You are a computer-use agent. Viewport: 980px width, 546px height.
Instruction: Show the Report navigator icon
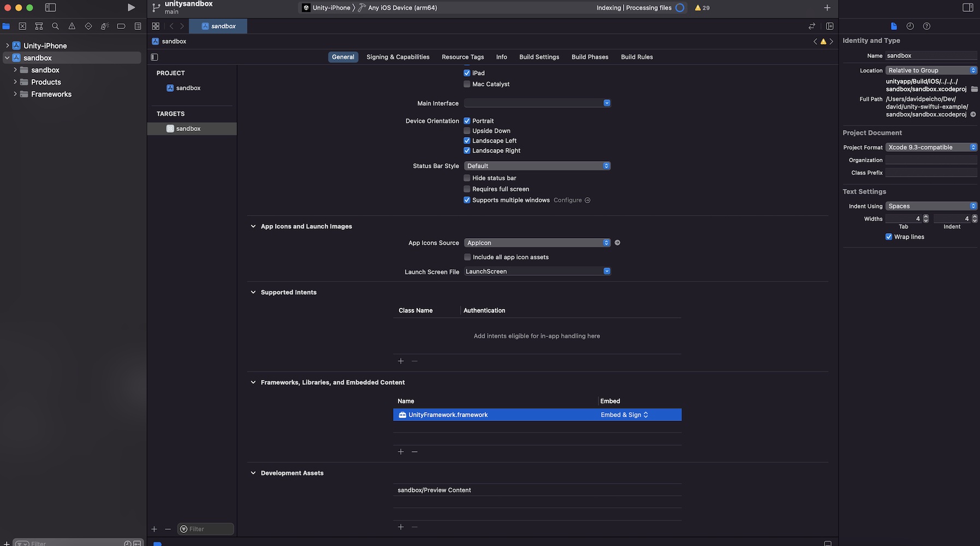138,26
